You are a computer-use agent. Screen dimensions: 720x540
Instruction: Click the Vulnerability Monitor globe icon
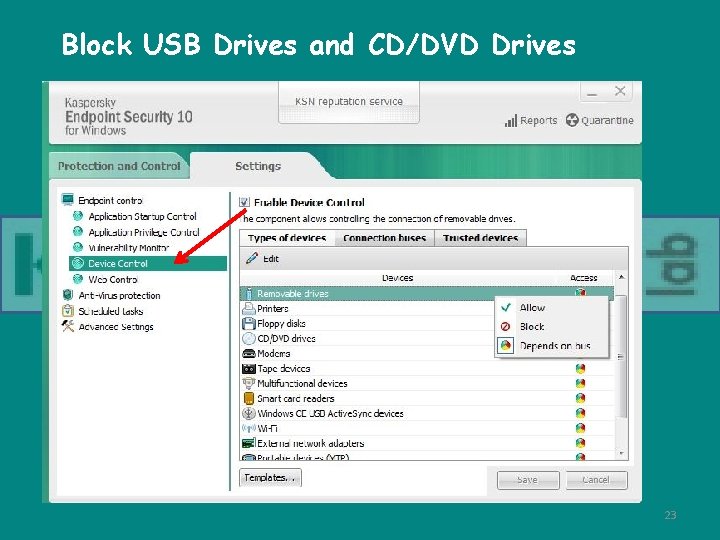click(78, 248)
